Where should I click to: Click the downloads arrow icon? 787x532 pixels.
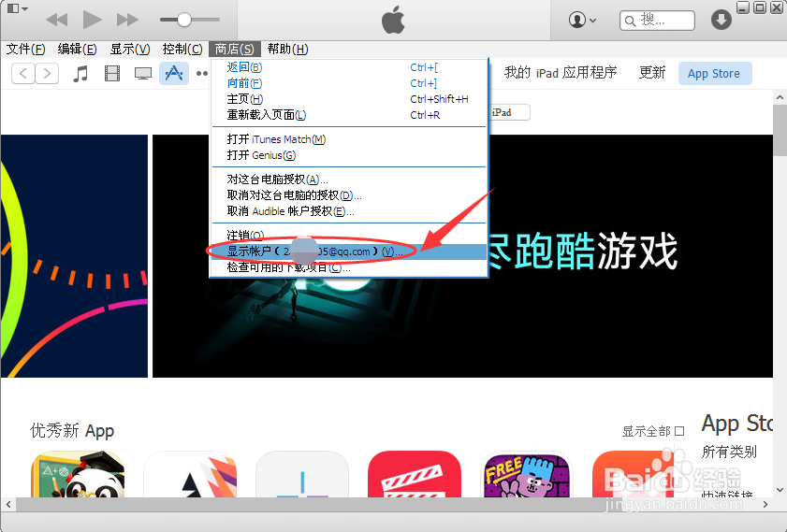pos(721,20)
